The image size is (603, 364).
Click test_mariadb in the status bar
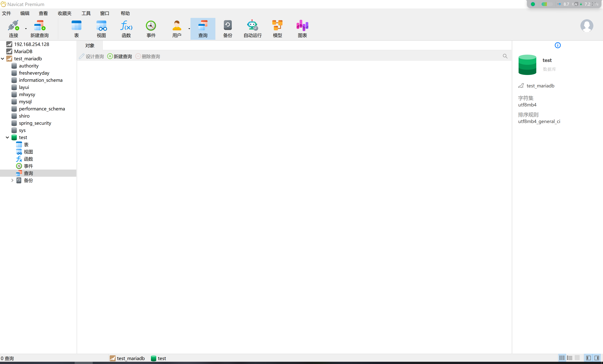[127, 358]
